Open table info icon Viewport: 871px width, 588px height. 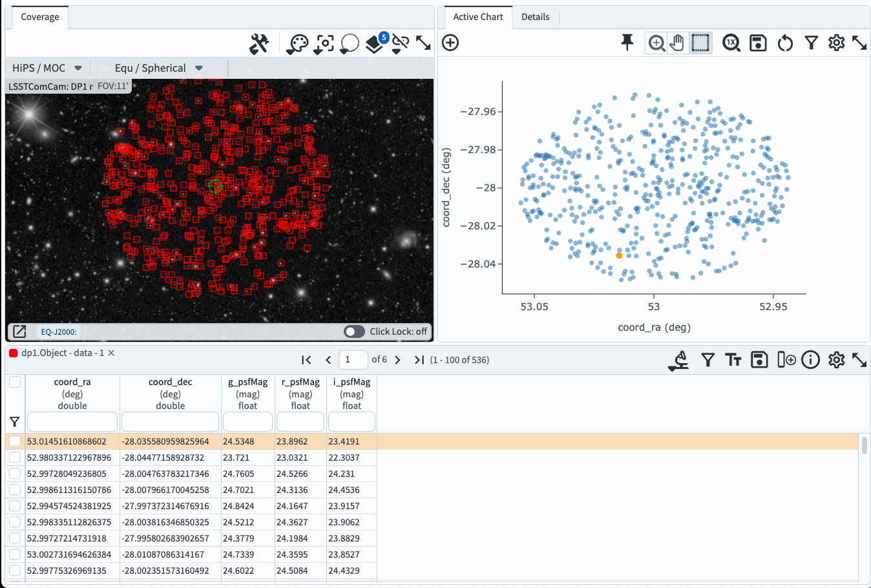pyautogui.click(x=810, y=360)
